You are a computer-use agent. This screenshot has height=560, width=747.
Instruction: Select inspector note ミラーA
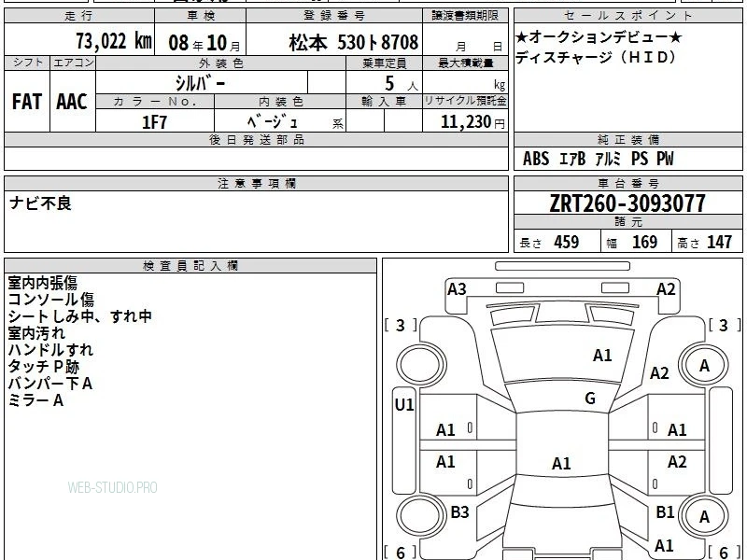pos(35,400)
